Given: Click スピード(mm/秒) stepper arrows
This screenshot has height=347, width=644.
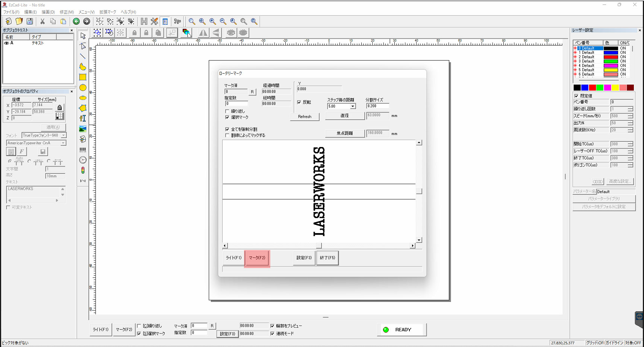Looking at the screenshot, I should pos(630,116).
